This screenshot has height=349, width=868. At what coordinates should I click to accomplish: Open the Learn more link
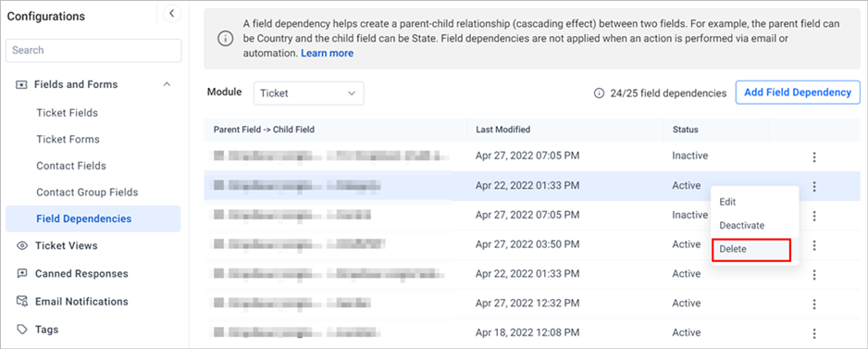tap(328, 53)
